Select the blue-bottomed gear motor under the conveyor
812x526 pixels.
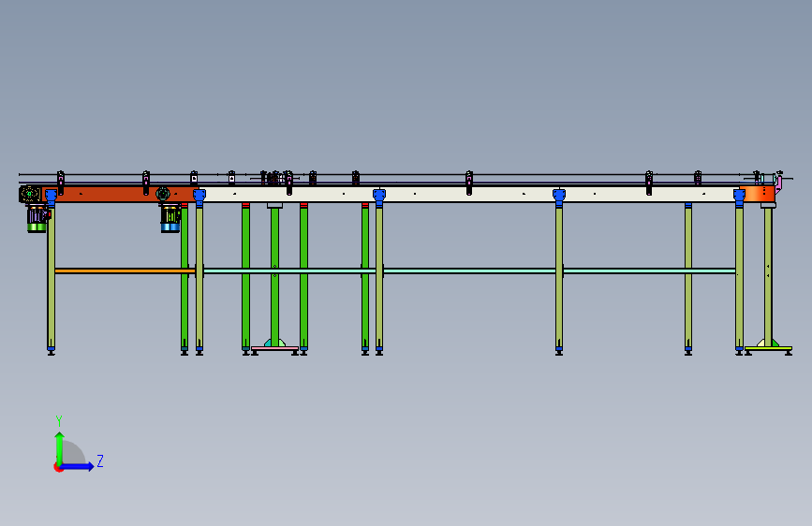pos(170,218)
